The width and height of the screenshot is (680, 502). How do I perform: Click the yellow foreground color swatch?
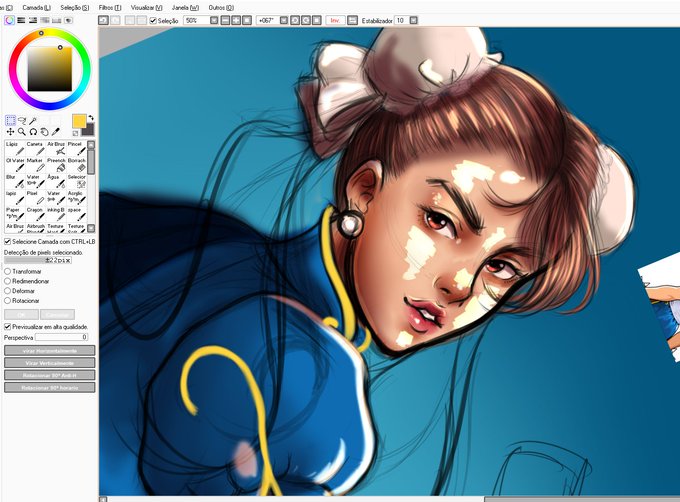pos(79,121)
